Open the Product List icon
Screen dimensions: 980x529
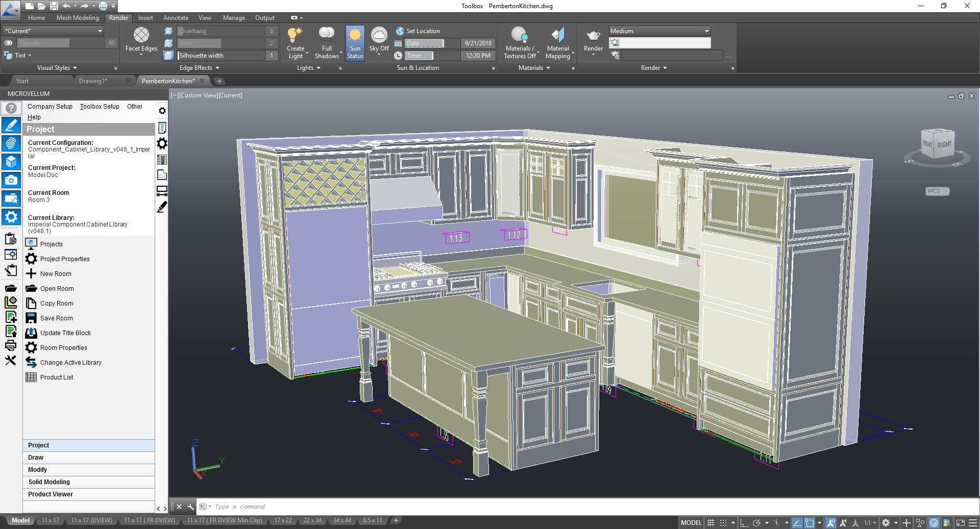point(31,377)
